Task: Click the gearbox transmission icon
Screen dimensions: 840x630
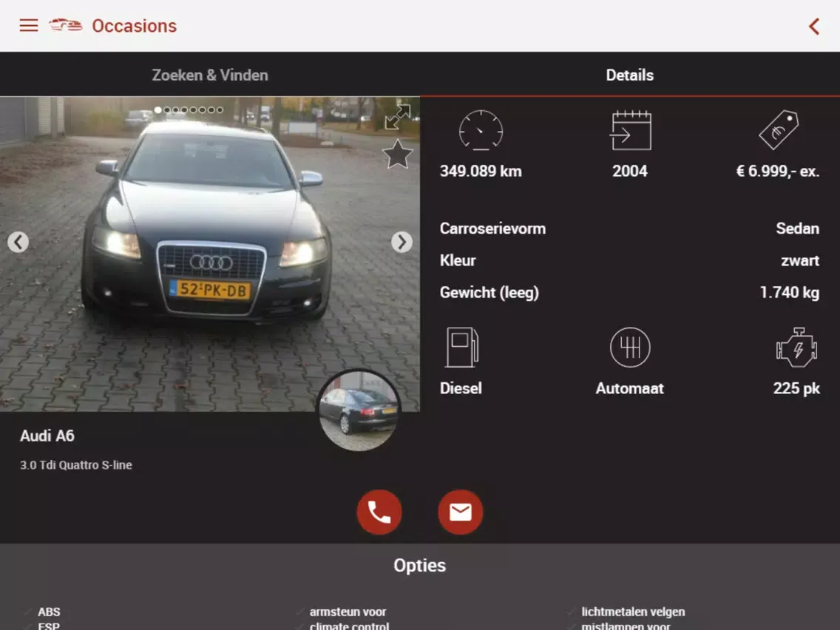Action: [630, 347]
